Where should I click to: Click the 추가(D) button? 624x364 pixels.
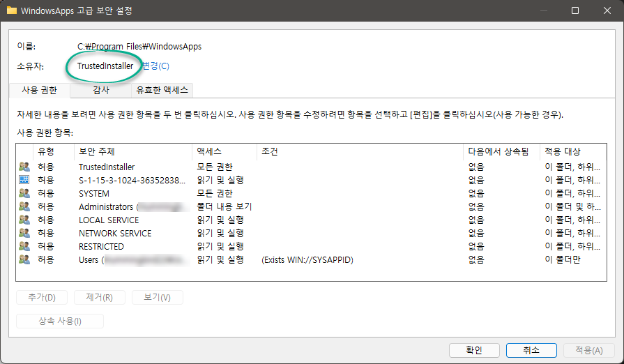[x=42, y=297]
